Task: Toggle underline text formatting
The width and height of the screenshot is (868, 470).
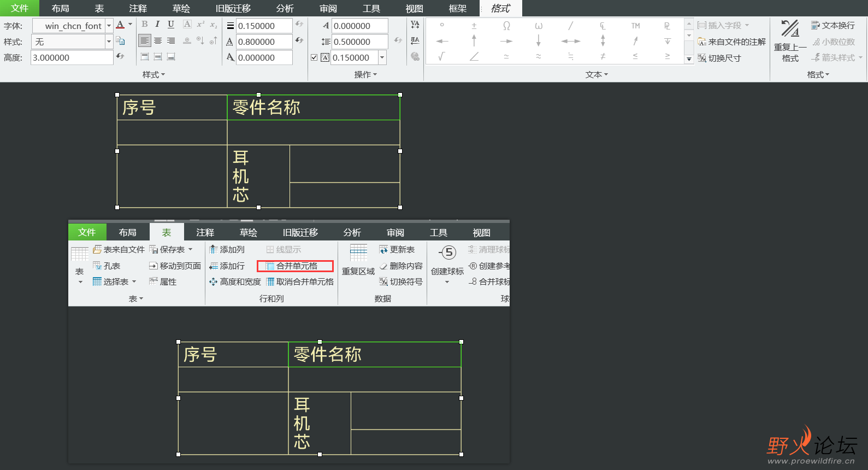Action: [x=171, y=24]
